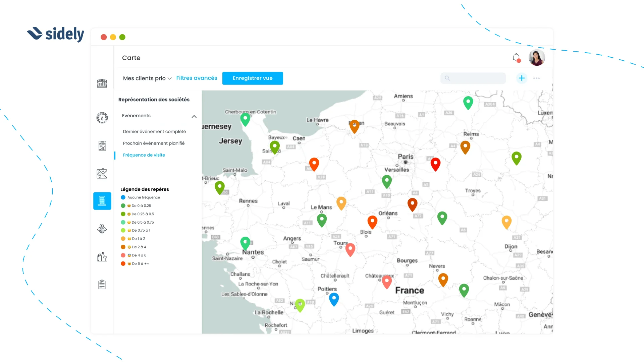Open the clipboard forms icon in the sidebar

point(102,284)
